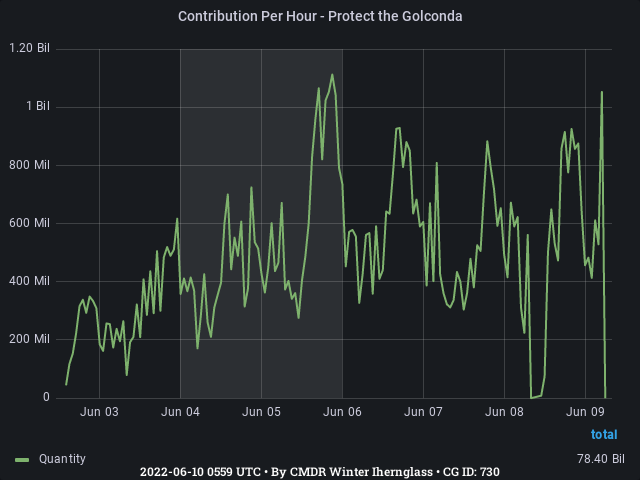Toggle the Quantity series in the legend
This screenshot has width=640, height=480.
pos(62,459)
